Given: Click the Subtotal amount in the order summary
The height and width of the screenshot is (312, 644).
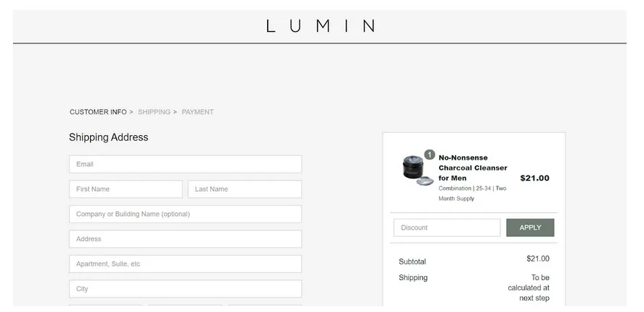Looking at the screenshot, I should [x=537, y=259].
